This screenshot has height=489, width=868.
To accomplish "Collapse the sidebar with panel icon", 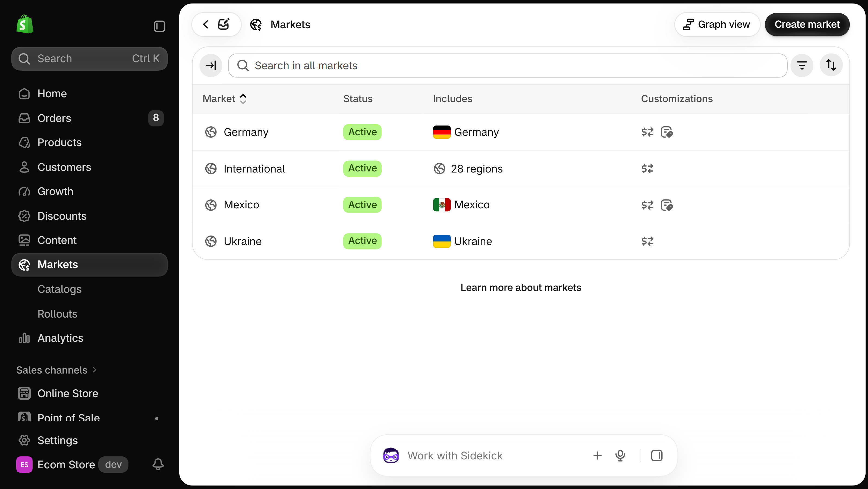I will pyautogui.click(x=159, y=26).
